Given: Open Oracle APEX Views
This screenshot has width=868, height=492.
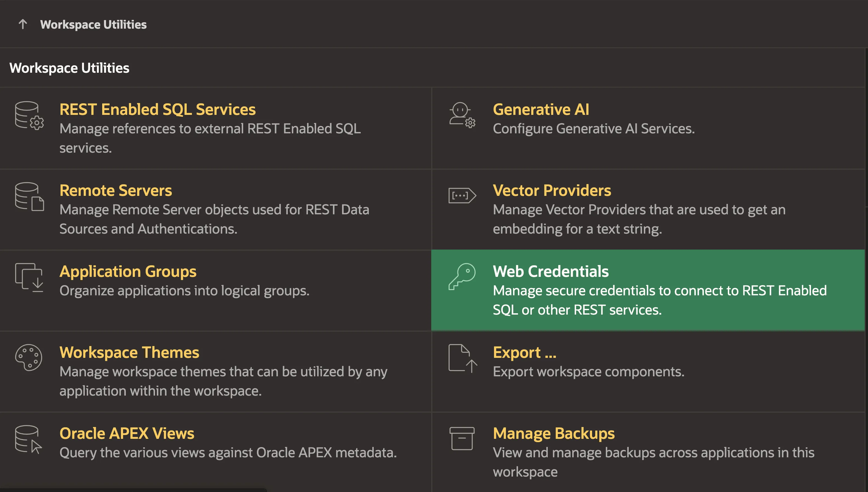Looking at the screenshot, I should point(127,433).
